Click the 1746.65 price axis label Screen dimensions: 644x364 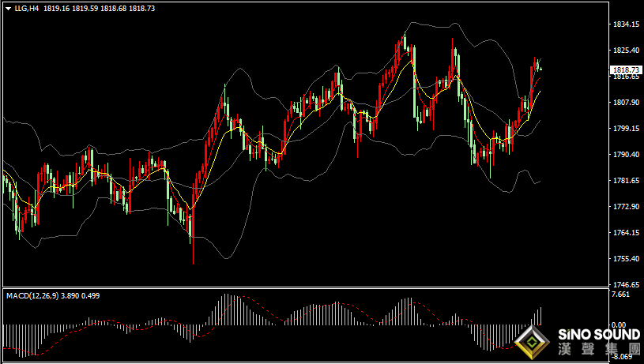[627, 284]
